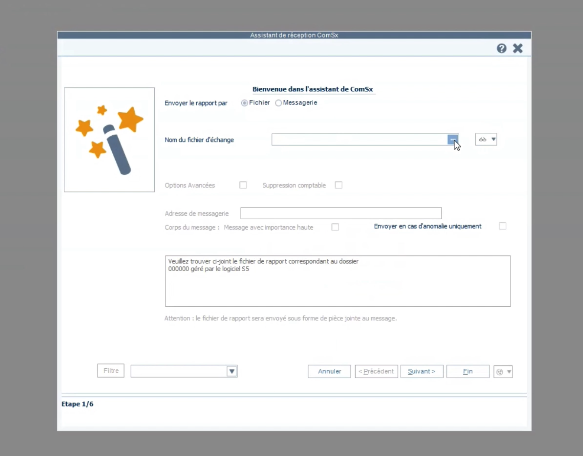Enable Envoyer en cas d'anomalie uniquement
This screenshot has height=456, width=583.
pyautogui.click(x=502, y=226)
